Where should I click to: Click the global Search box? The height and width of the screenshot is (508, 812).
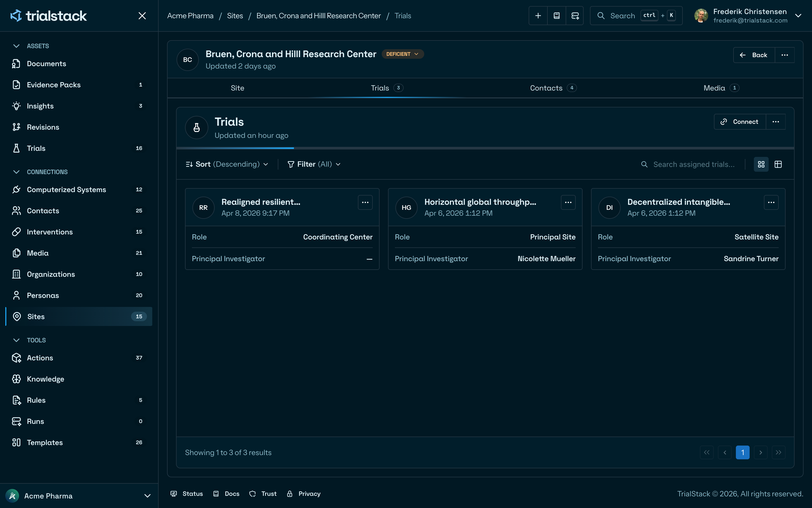pyautogui.click(x=636, y=16)
